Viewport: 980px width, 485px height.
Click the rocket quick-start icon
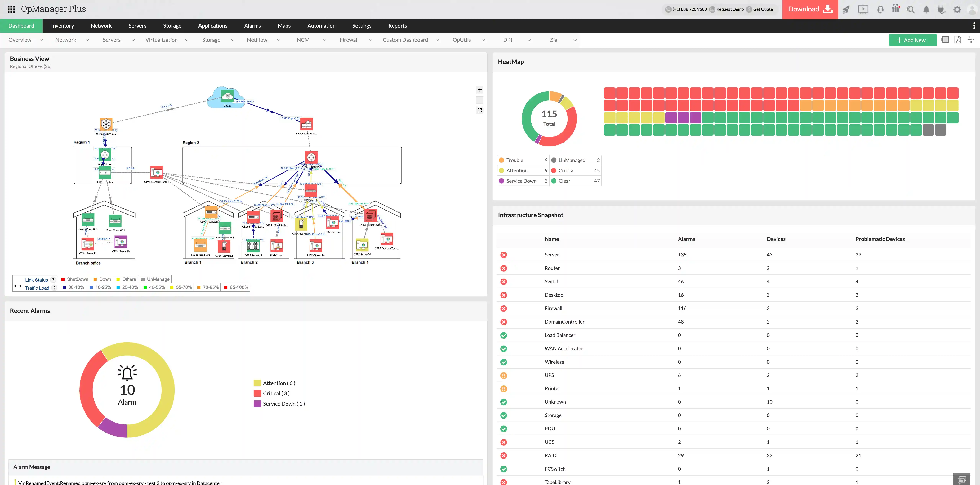(846, 10)
